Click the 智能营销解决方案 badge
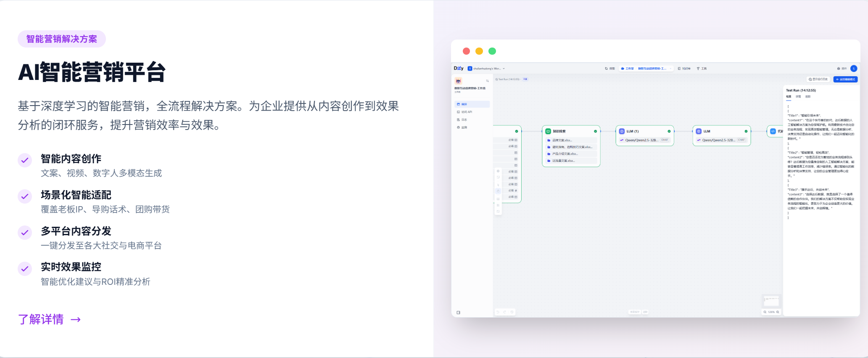 62,39
